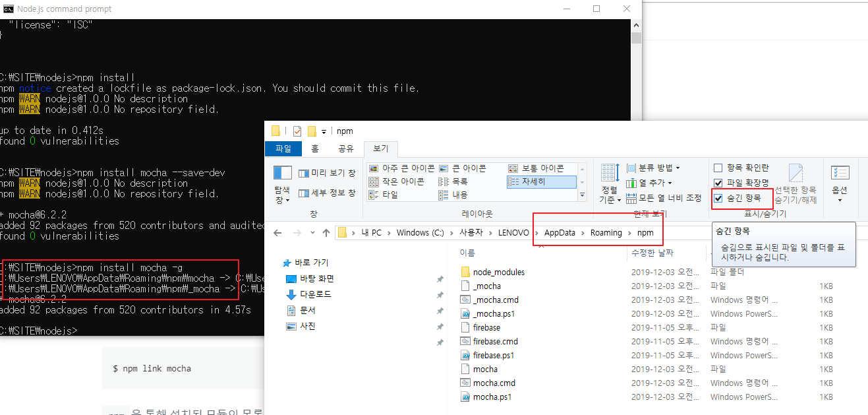Click 선택한 항목 숨기기/해제 button
This screenshot has width=868, height=415.
pos(796,184)
